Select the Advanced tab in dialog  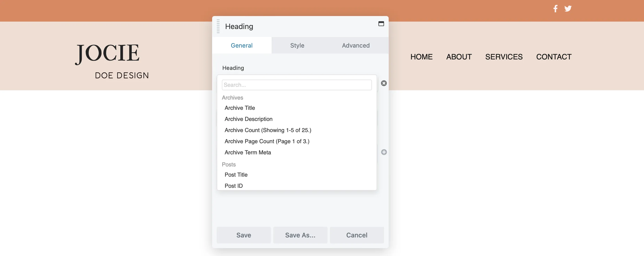[356, 45]
